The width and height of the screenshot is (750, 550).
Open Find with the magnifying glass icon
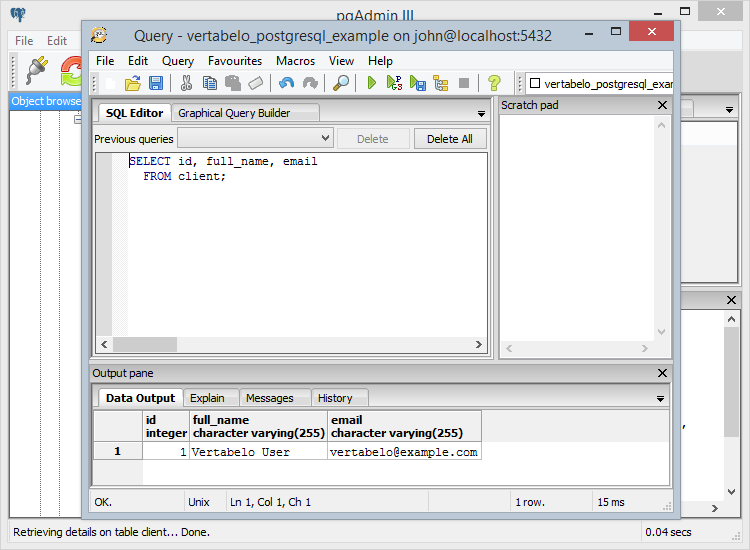pyautogui.click(x=341, y=84)
